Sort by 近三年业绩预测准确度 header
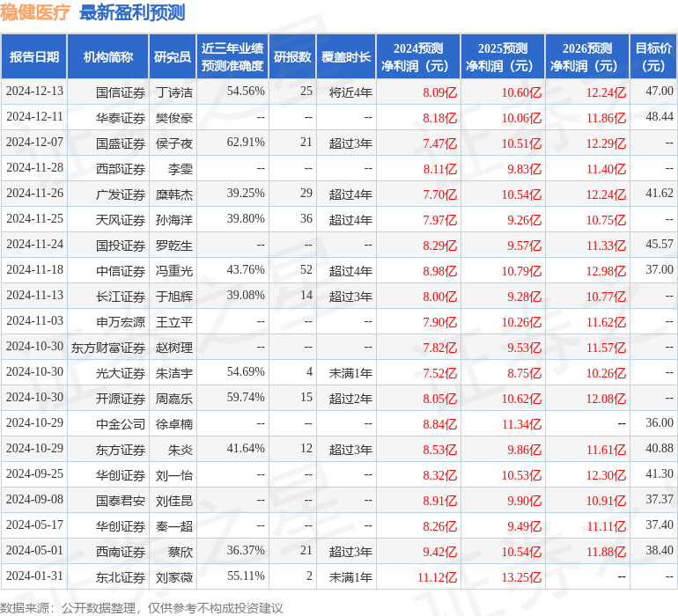This screenshot has width=678, height=616. 232,57
